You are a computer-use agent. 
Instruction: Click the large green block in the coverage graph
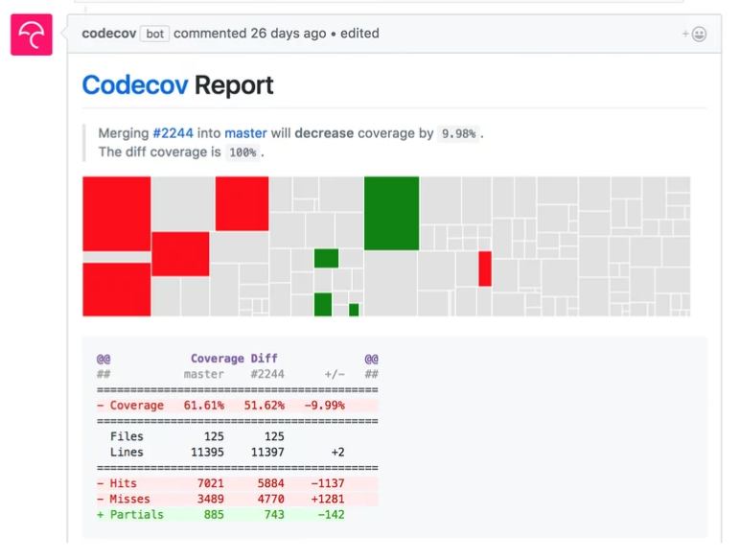391,214
